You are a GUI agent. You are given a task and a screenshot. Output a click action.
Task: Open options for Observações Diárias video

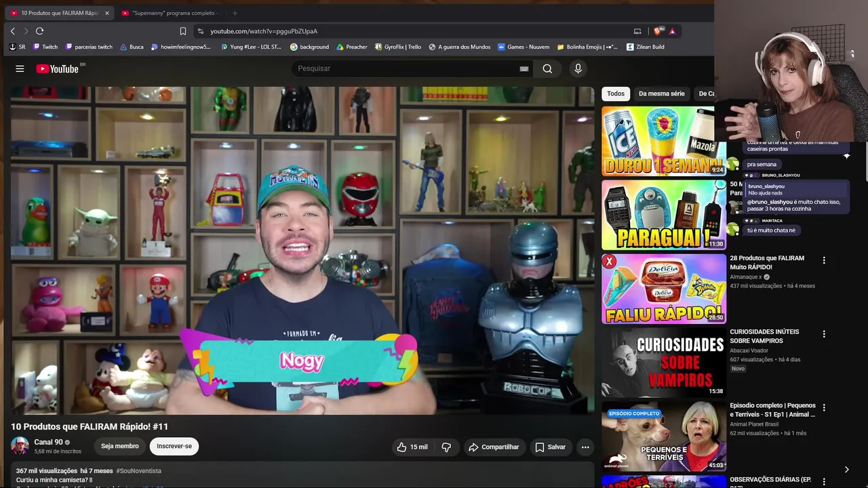coord(824,481)
